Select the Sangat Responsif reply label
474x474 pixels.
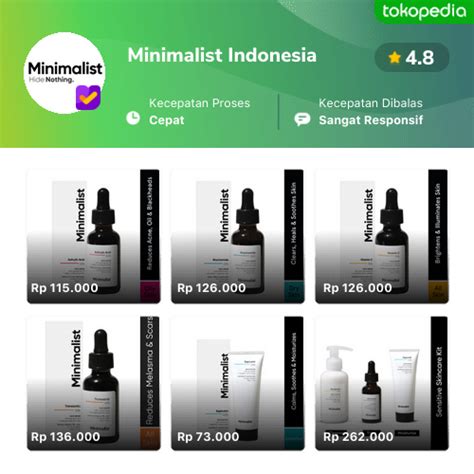click(371, 120)
